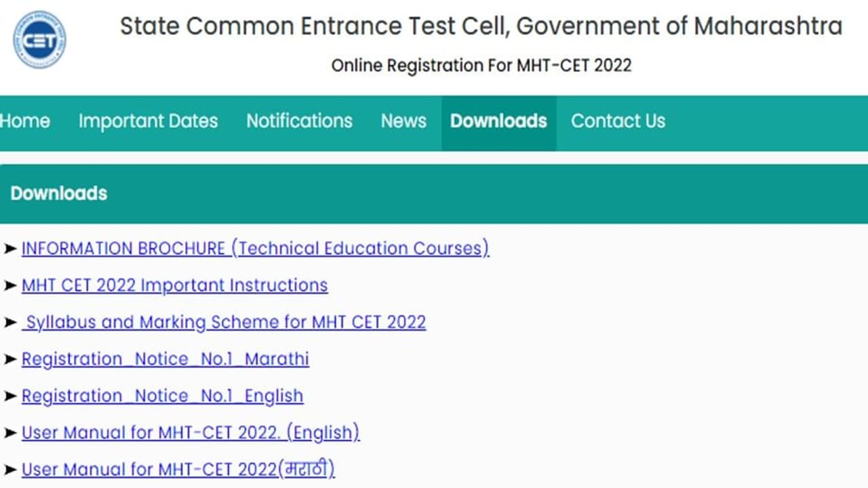
Task: Click the arrow bullet beside INFORMATION BROCHURE
Action: (9, 249)
